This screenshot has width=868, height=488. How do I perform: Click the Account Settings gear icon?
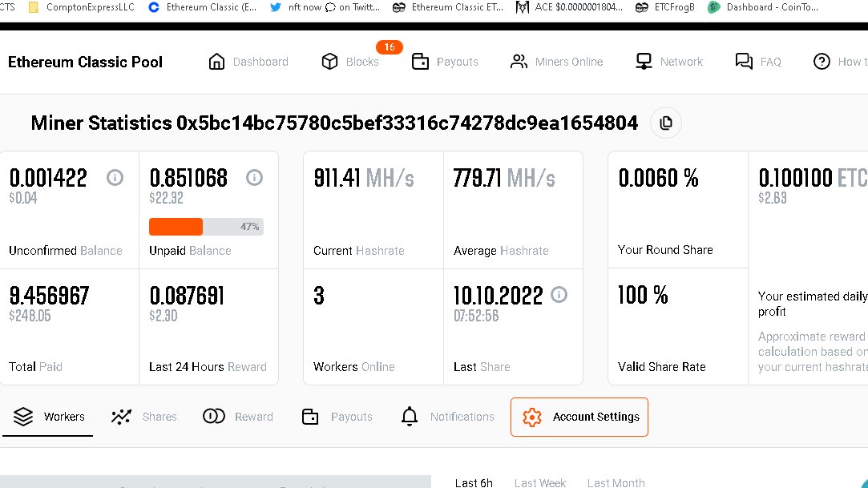[x=532, y=417]
